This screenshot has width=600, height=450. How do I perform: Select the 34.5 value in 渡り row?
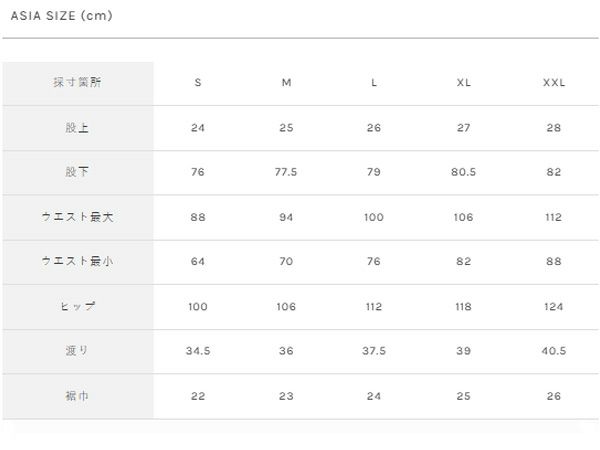click(198, 351)
